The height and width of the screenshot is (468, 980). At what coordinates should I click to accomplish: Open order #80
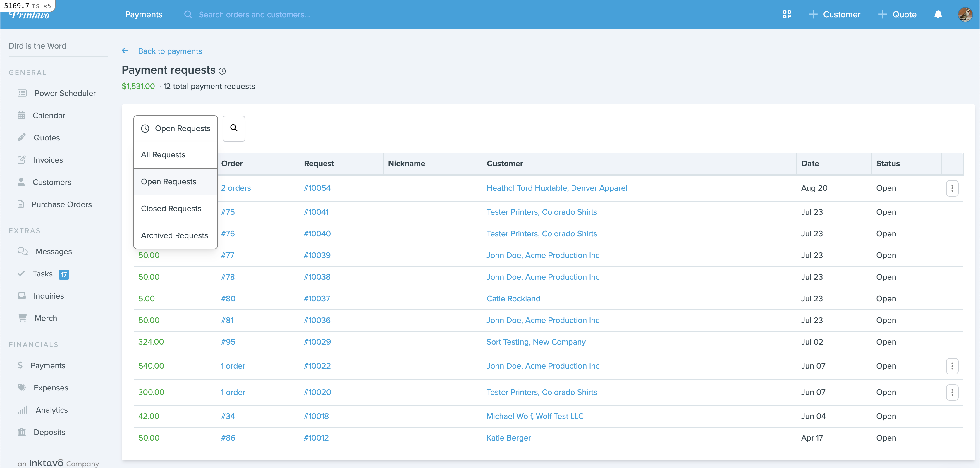click(228, 299)
